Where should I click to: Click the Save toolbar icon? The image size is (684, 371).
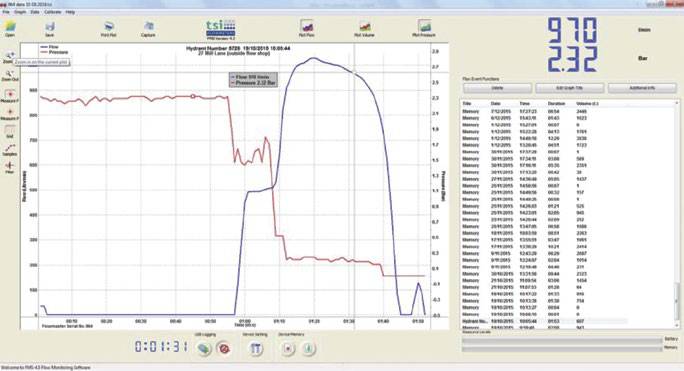pos(50,27)
